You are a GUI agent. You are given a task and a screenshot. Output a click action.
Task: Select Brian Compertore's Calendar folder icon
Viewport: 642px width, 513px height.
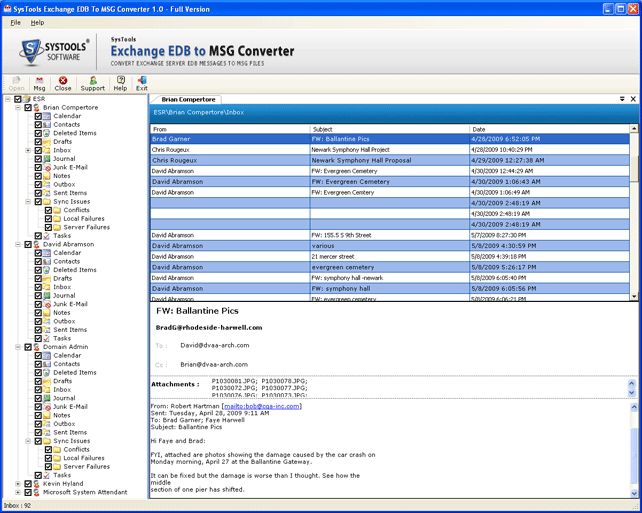click(x=47, y=116)
